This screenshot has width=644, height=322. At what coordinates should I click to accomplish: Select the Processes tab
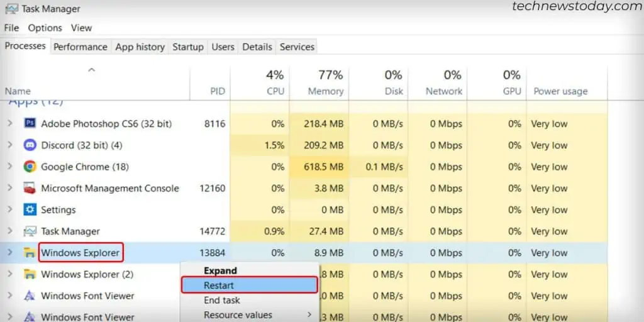click(x=25, y=46)
